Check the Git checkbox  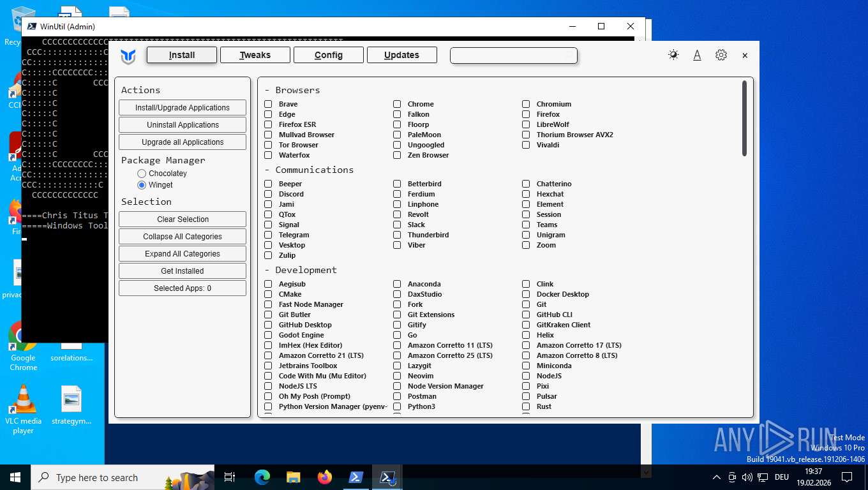click(x=526, y=304)
